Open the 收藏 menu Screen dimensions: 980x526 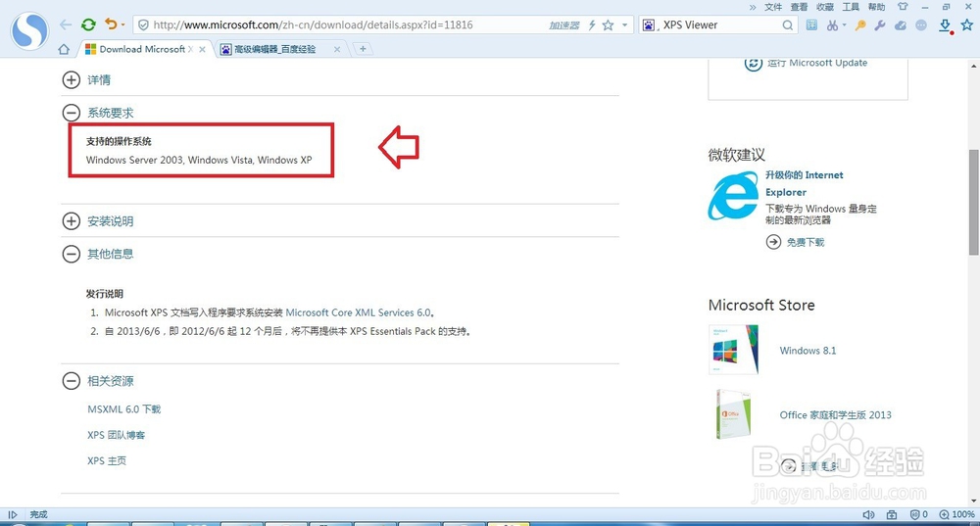[x=825, y=7]
